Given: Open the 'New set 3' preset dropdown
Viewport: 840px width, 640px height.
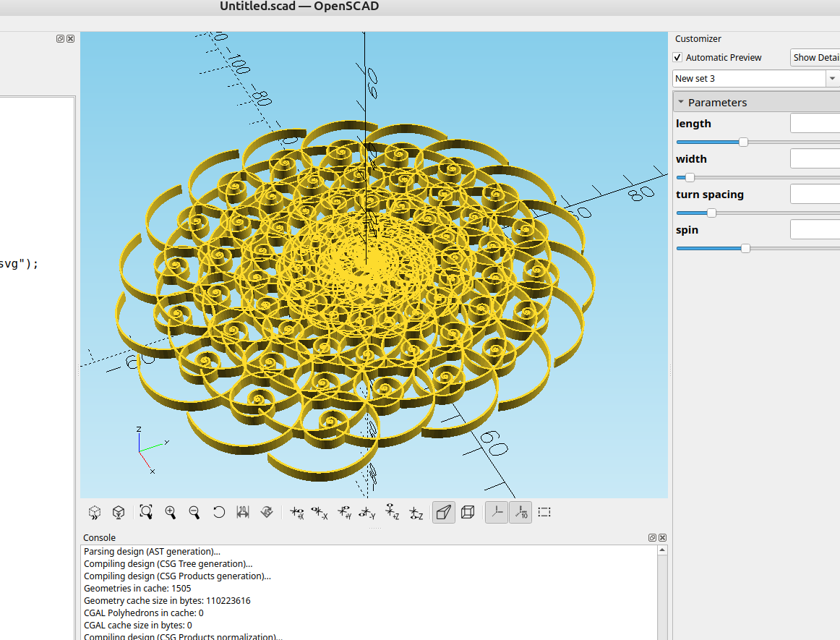Looking at the screenshot, I should (x=832, y=78).
